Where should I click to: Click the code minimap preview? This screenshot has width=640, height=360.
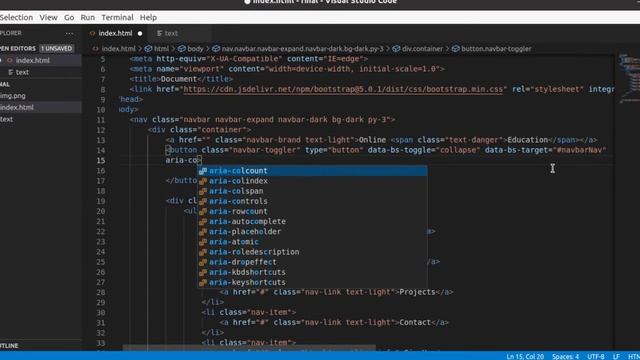[629, 78]
